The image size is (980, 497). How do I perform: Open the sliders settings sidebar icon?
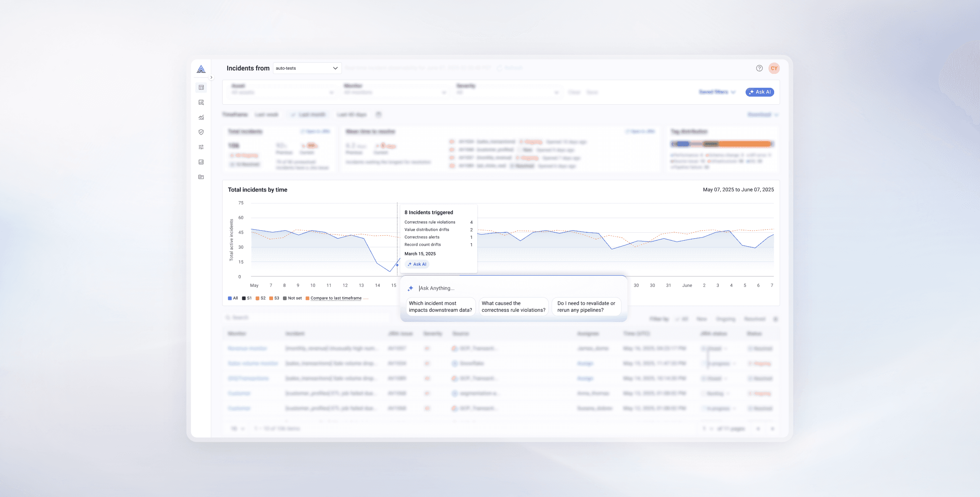click(201, 147)
